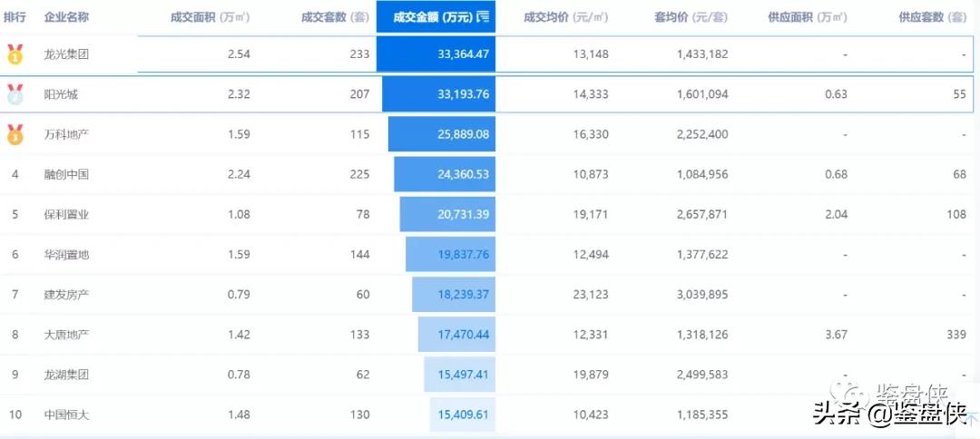Sort by 成交面积 column header
The height and width of the screenshot is (439, 980).
click(x=210, y=17)
